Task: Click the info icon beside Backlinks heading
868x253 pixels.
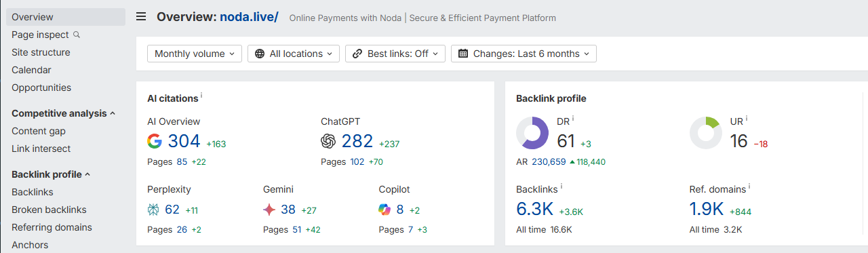Action: pos(561,187)
